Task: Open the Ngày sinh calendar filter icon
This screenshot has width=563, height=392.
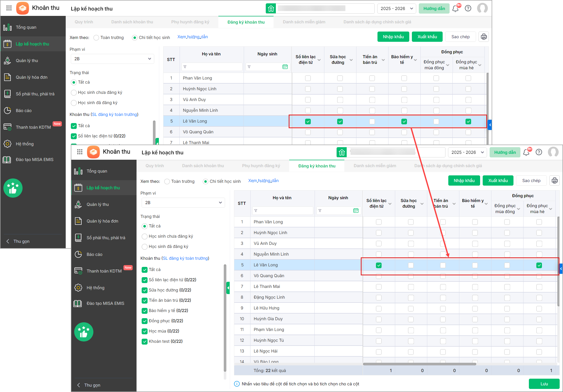Action: coord(356,210)
